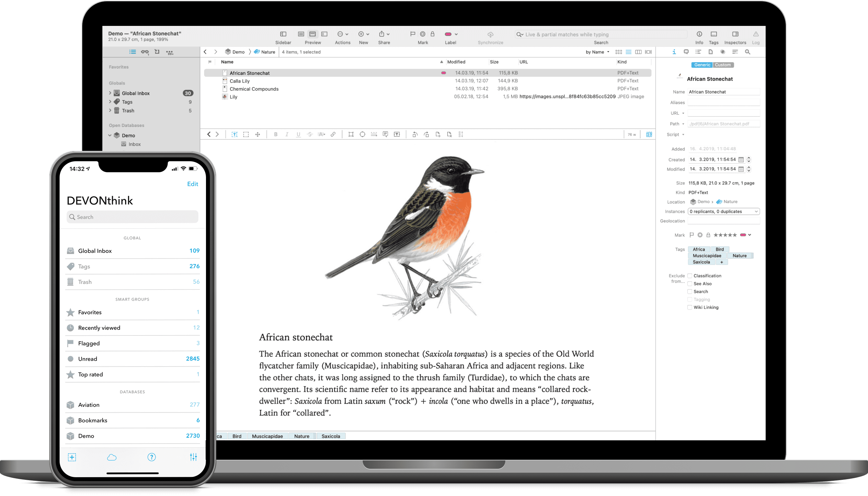Expand Trash in sidebar
This screenshot has width=868, height=496.
(110, 110)
